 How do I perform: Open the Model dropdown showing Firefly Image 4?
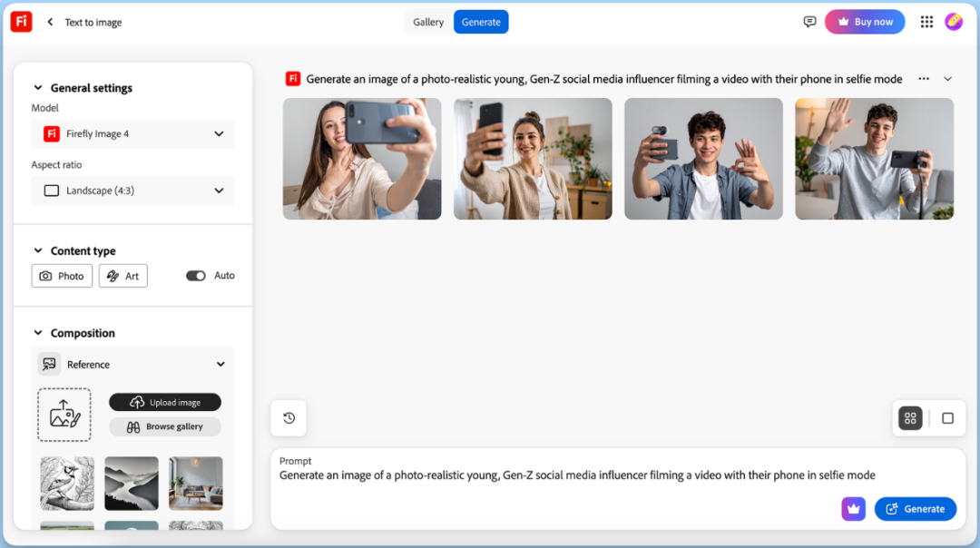132,133
